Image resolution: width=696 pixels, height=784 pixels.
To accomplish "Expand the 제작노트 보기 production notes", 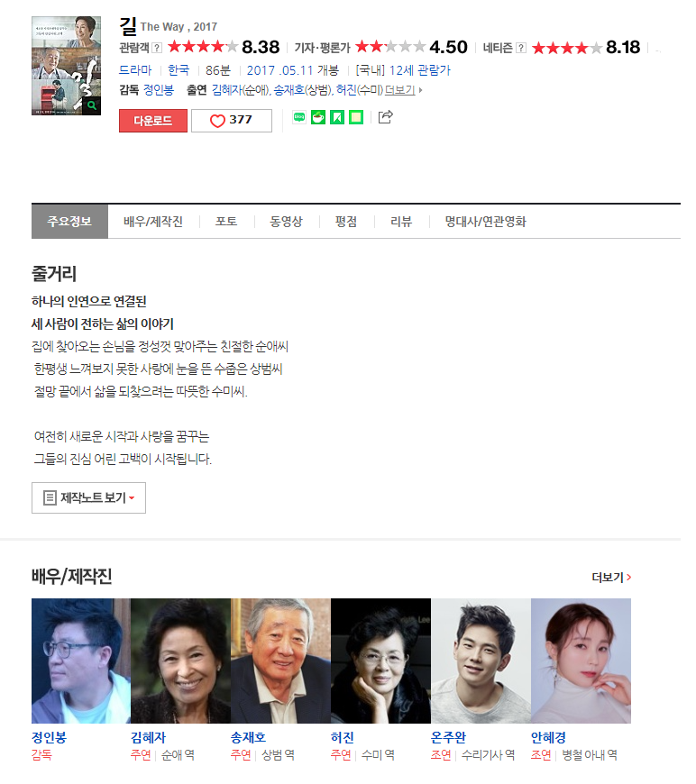I will tap(88, 497).
